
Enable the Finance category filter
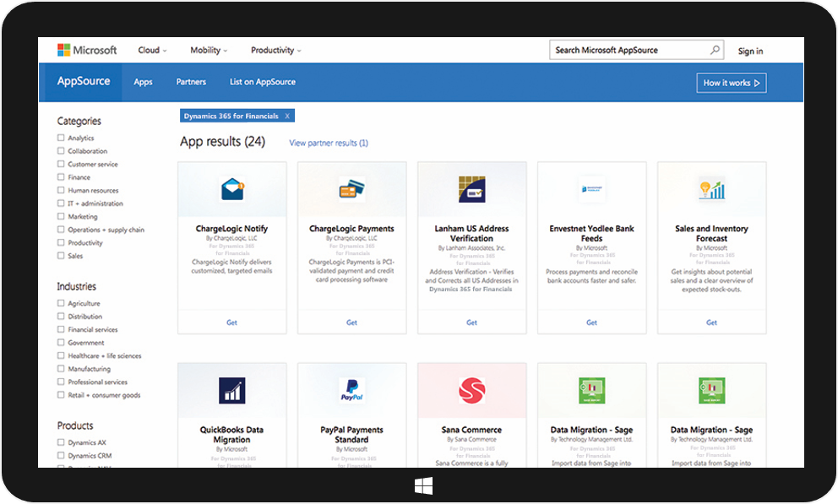click(x=61, y=177)
